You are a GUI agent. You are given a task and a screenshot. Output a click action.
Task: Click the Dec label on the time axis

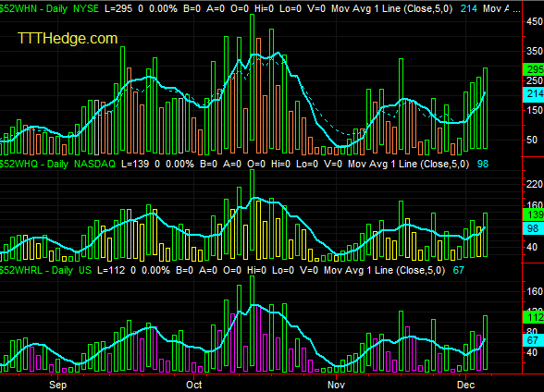tap(465, 385)
